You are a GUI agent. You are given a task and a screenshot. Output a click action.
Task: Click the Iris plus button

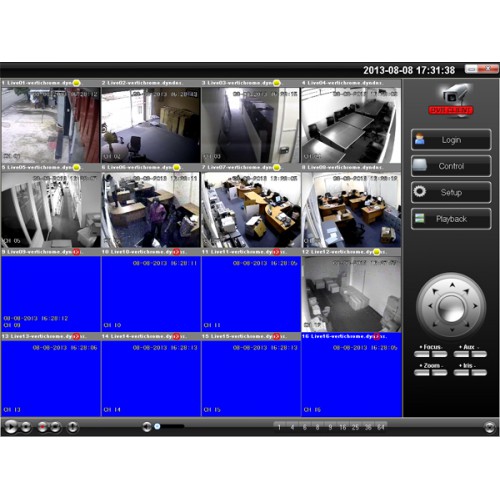(x=461, y=373)
